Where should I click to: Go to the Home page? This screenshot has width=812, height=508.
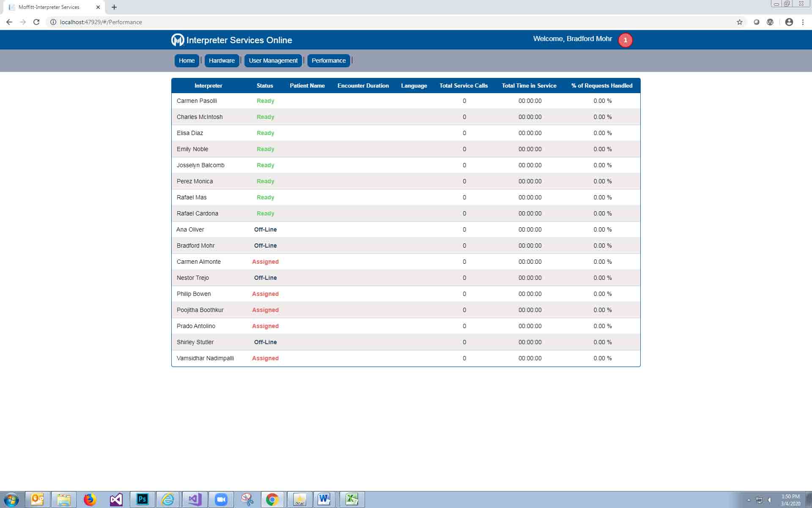187,61
